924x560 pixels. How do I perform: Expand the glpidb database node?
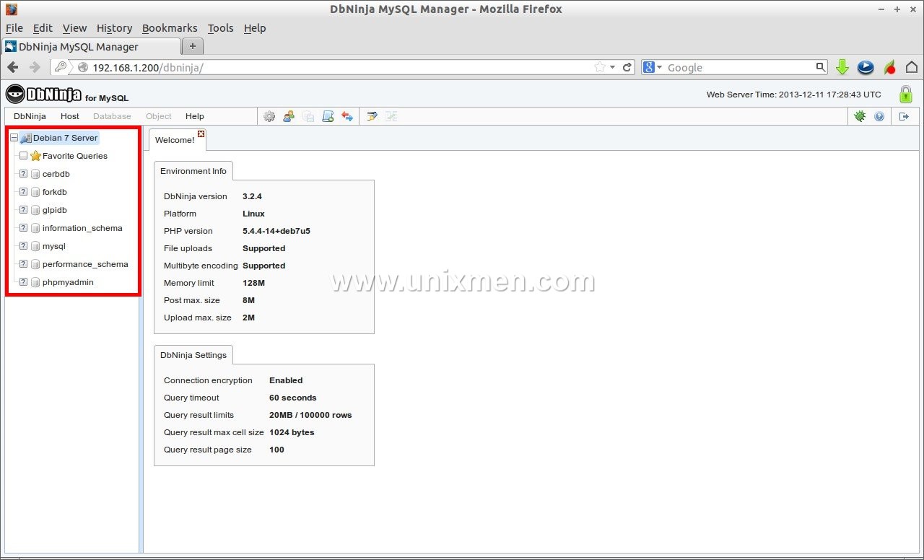tap(23, 210)
